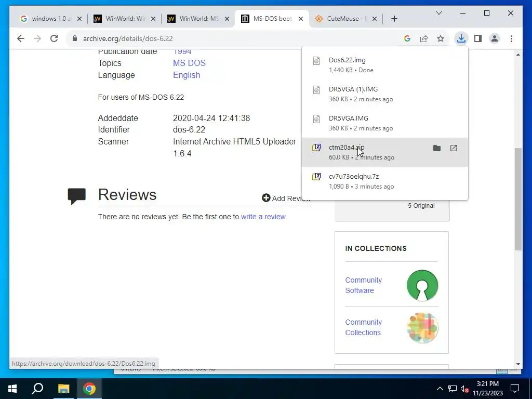Image resolution: width=532 pixels, height=399 pixels.
Task: Reload the archive.org page
Action: (x=54, y=38)
